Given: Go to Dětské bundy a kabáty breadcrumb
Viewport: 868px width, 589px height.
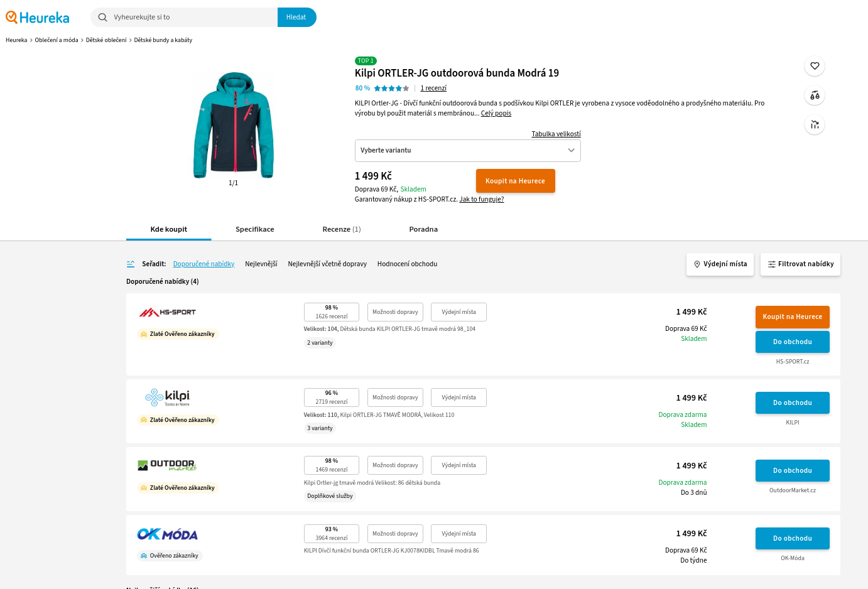Looking at the screenshot, I should tap(163, 40).
